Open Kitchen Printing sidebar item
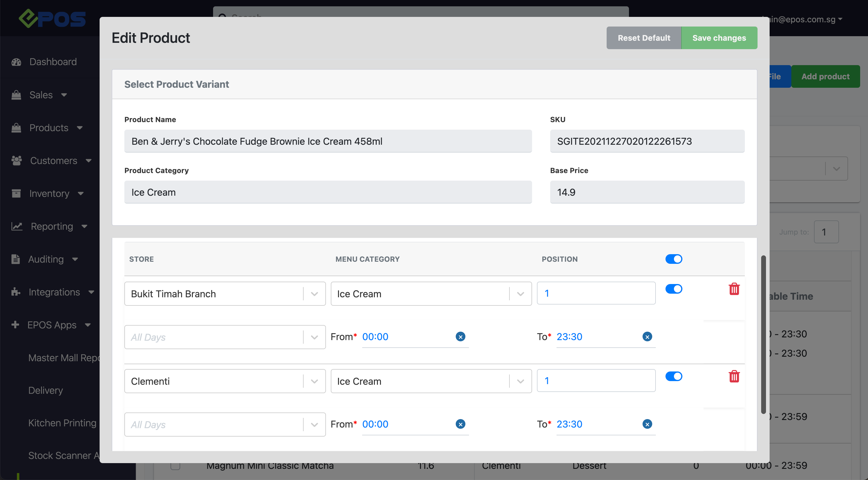 coord(62,423)
